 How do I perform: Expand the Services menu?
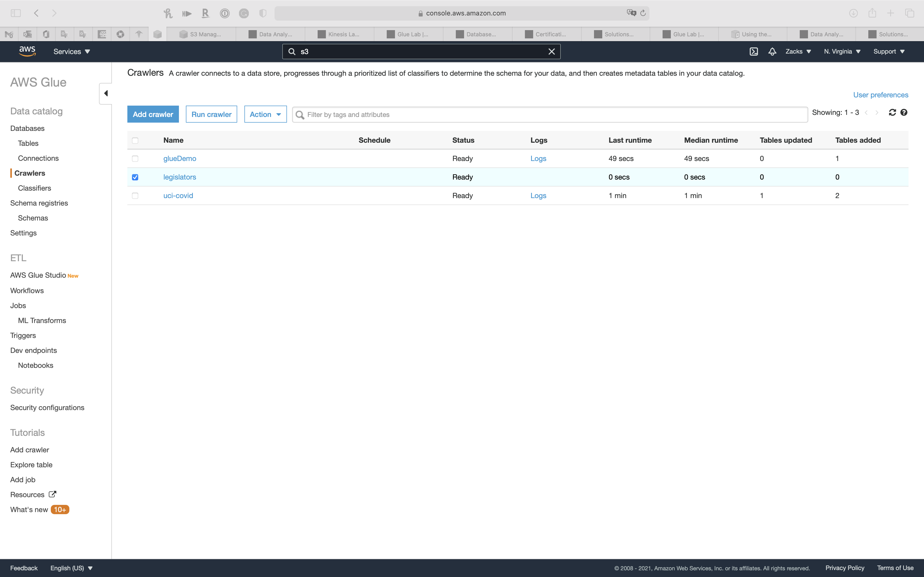click(x=71, y=52)
